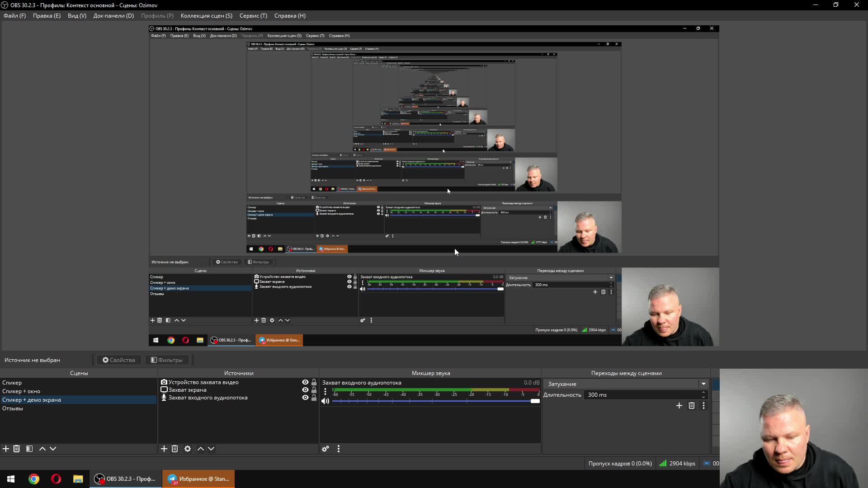Increase transition duration with stepper arrow
The image size is (868, 488).
(703, 393)
